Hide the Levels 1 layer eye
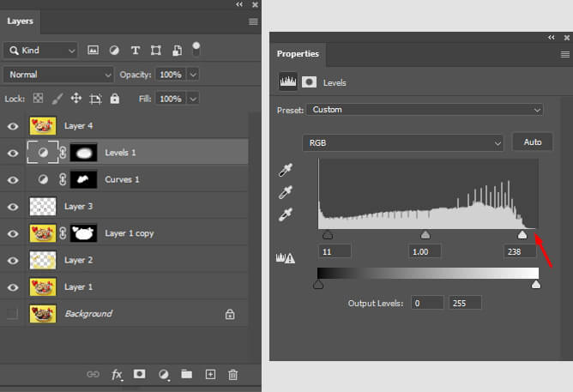The height and width of the screenshot is (392, 573). 13,153
